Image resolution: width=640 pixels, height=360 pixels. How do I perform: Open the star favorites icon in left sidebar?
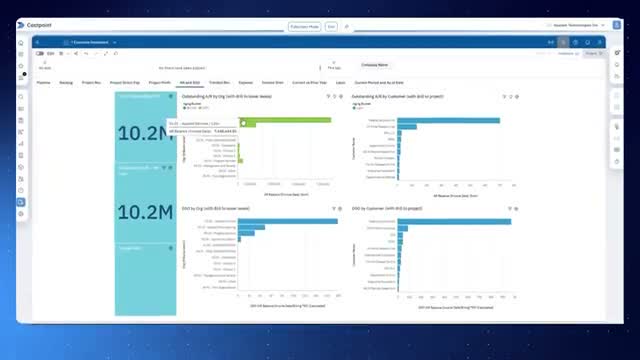pyautogui.click(x=21, y=66)
